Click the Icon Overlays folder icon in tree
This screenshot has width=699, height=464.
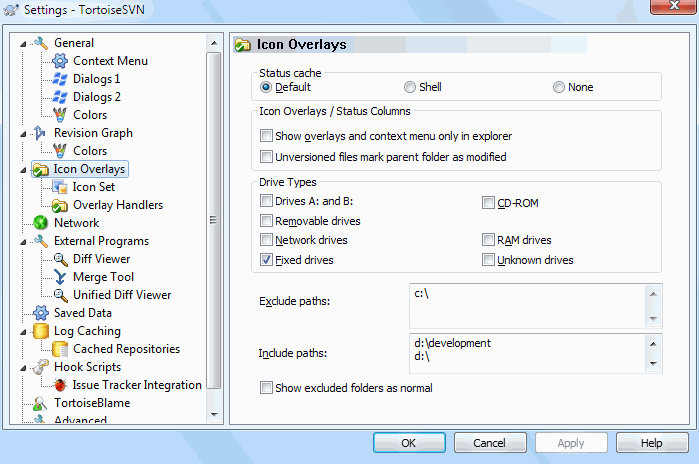pyautogui.click(x=41, y=169)
